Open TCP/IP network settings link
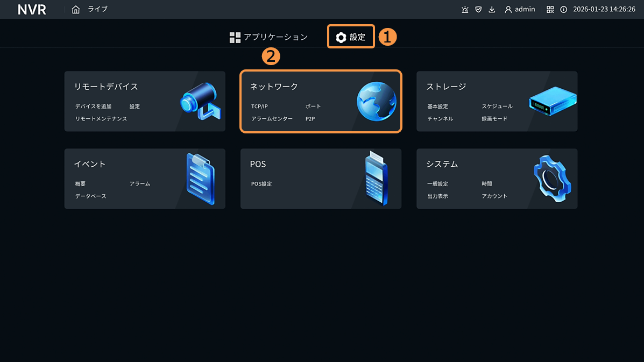The width and height of the screenshot is (644, 362). pos(259,107)
